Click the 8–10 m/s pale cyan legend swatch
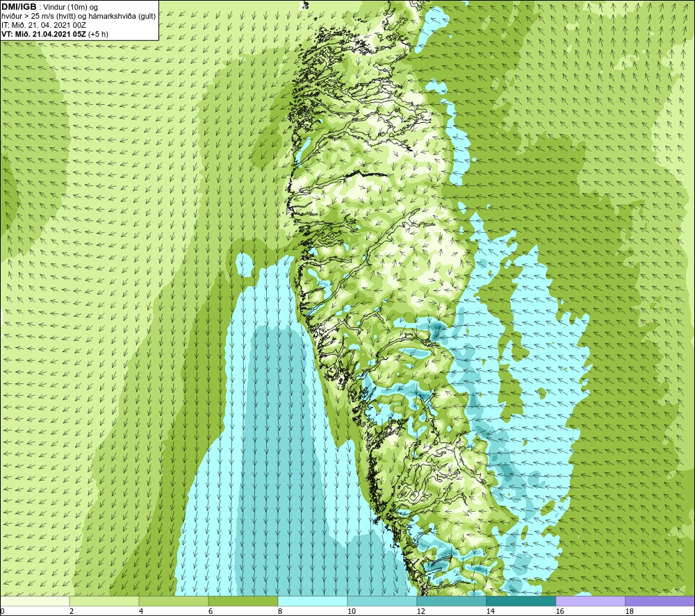 click(313, 601)
